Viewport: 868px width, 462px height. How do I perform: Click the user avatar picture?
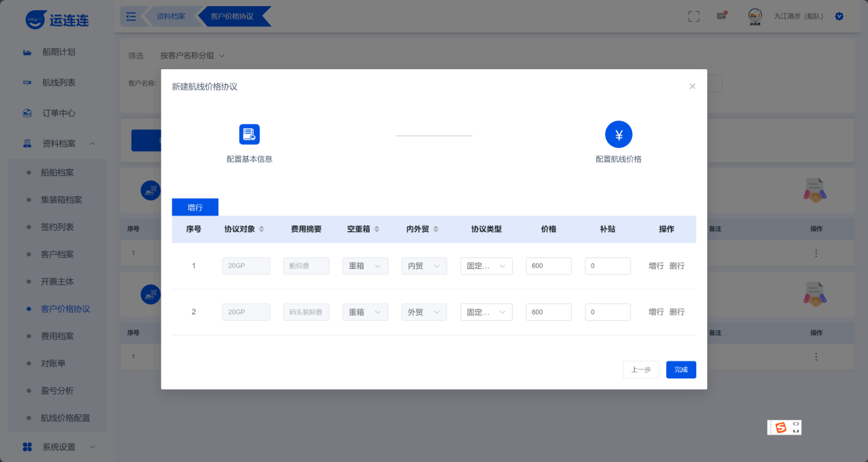click(755, 16)
